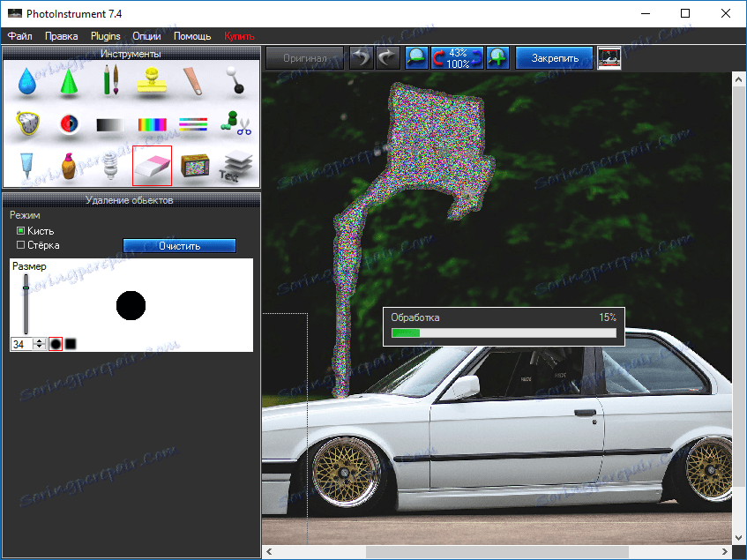Viewport: 747px width, 560px height.
Task: Close the PhotoInstrument window
Action: [726, 14]
